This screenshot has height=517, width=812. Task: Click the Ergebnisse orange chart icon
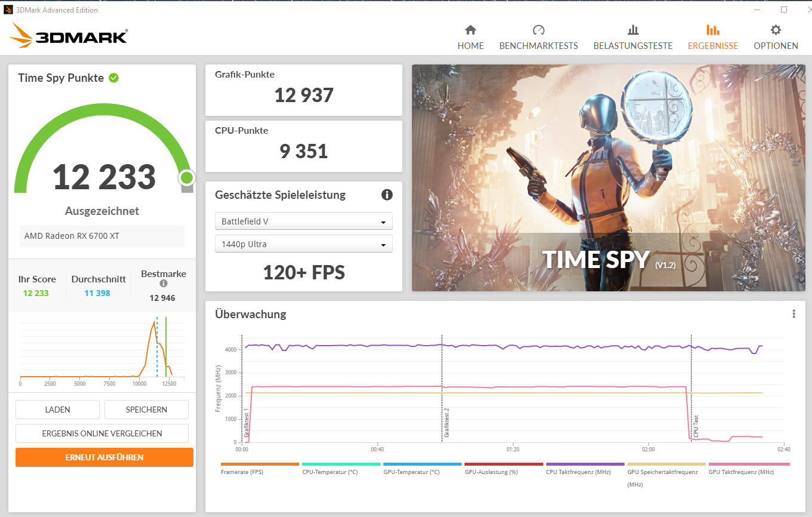click(x=713, y=30)
